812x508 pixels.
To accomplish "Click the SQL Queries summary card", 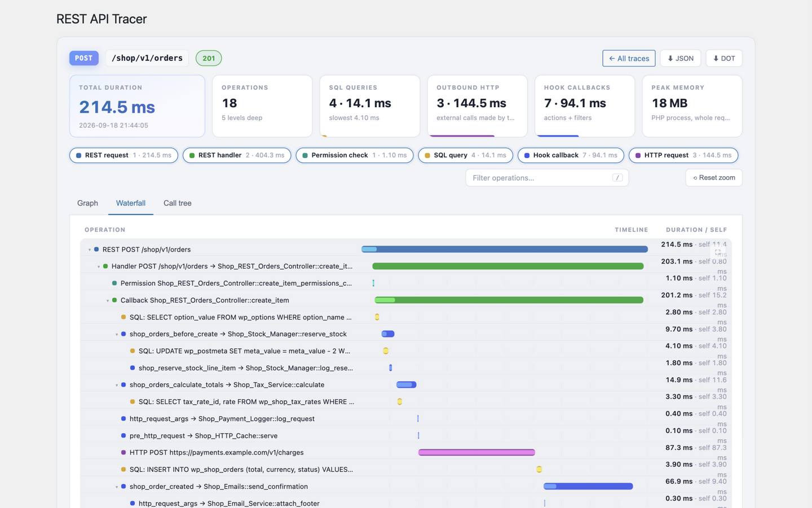I will coord(370,106).
